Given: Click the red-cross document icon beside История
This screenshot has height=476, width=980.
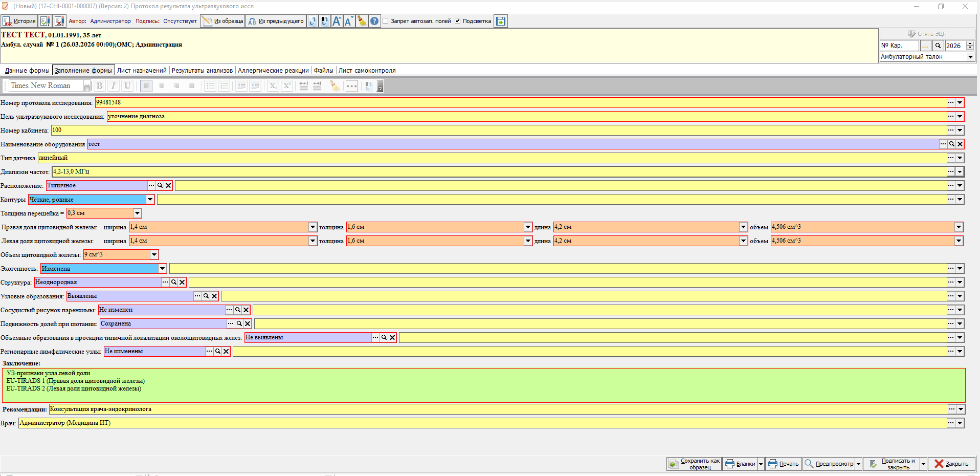Looking at the screenshot, I should click(59, 21).
